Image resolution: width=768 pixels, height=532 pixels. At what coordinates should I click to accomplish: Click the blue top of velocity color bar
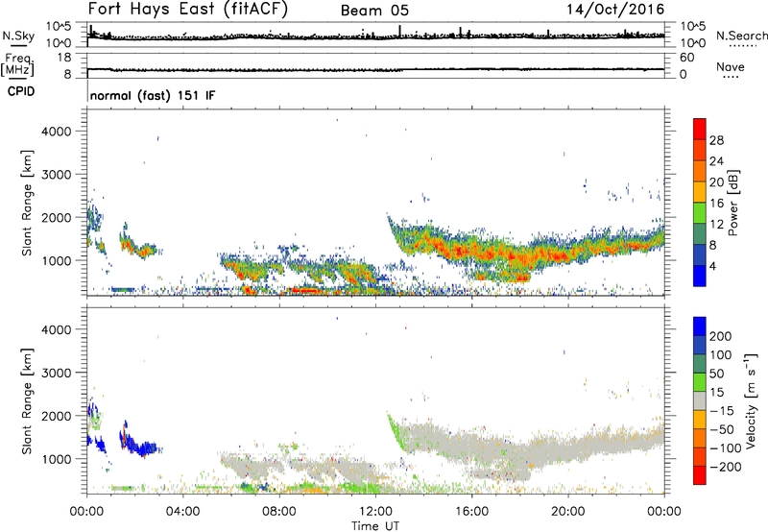coord(700,326)
